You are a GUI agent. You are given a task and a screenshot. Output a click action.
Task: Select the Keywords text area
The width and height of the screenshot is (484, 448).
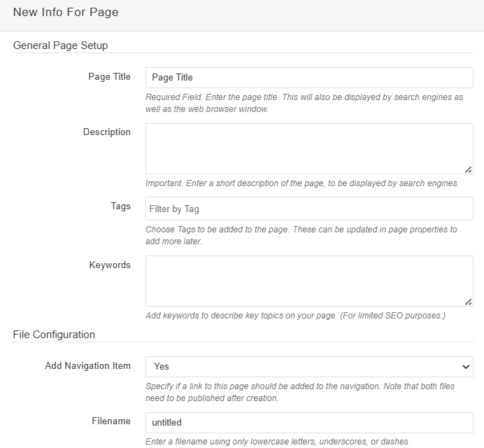coord(308,280)
